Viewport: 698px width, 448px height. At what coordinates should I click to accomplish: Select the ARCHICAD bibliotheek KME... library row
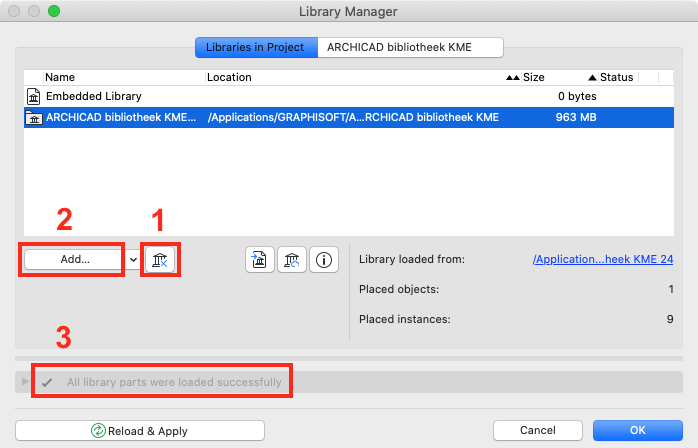click(x=349, y=118)
